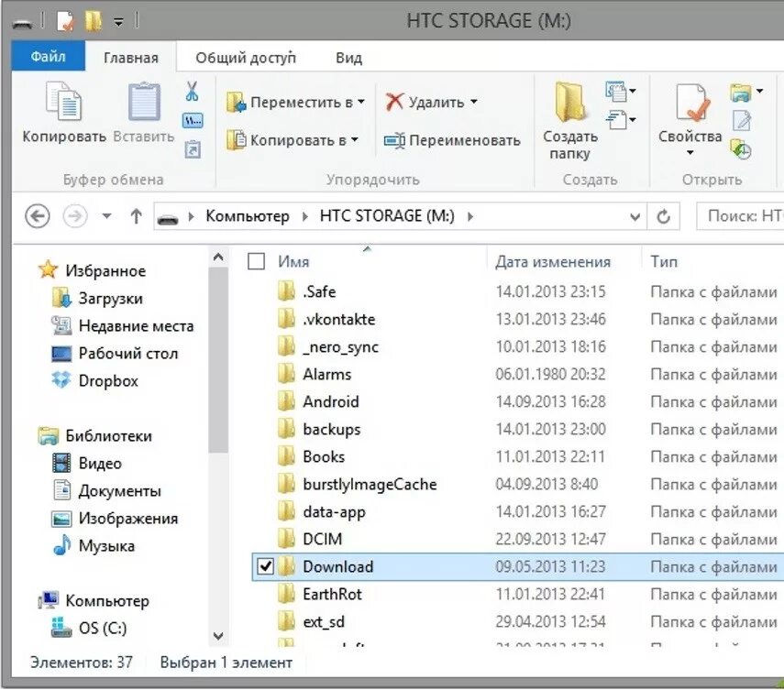Click the navigation pane scroll-up arrow
The image size is (784, 690).
coord(218,257)
